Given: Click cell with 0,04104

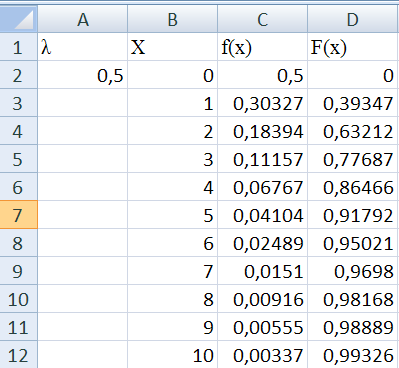Looking at the screenshot, I should pyautogui.click(x=262, y=215).
